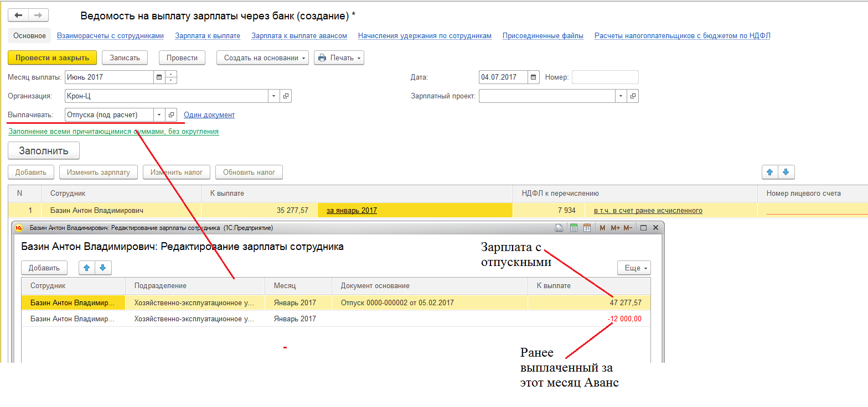868x407 pixels.
Task: Click the M+ memory add button
Action: 615,227
